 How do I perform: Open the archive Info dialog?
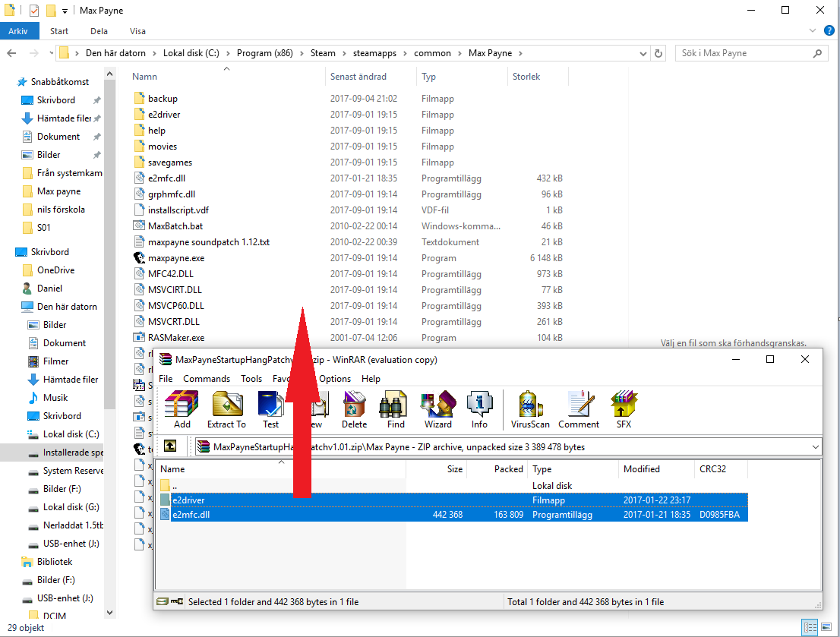(x=479, y=410)
